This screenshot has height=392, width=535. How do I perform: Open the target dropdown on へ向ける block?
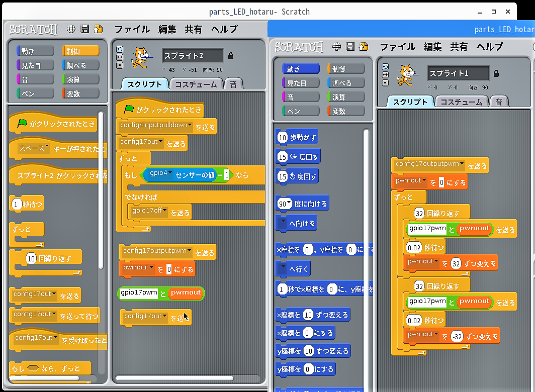[283, 222]
